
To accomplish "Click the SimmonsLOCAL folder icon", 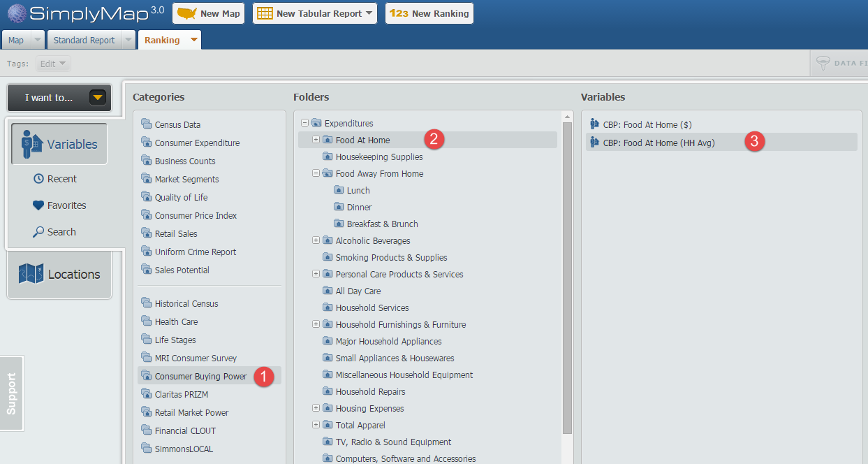I will point(146,449).
